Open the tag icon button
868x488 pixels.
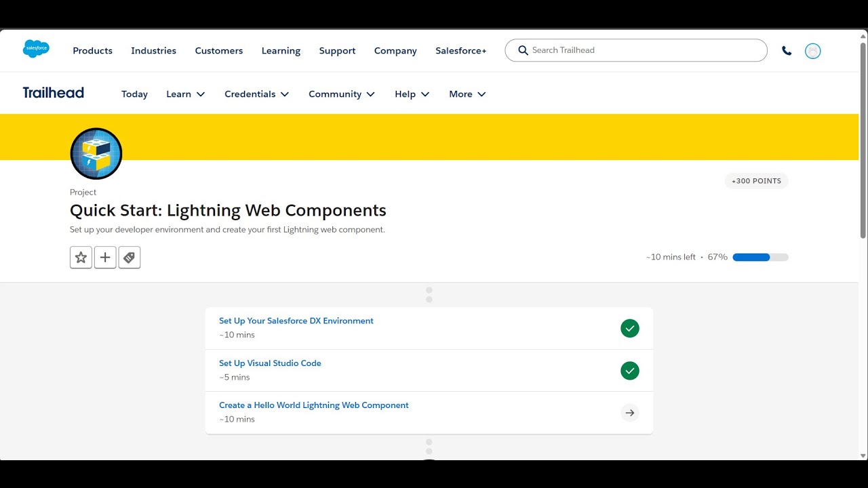pos(130,258)
